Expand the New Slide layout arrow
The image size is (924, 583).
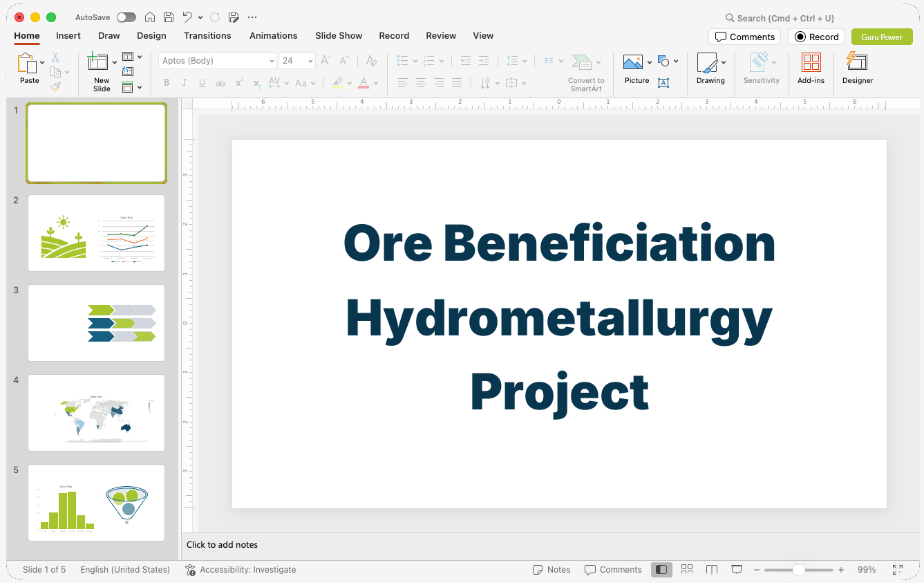coord(115,63)
